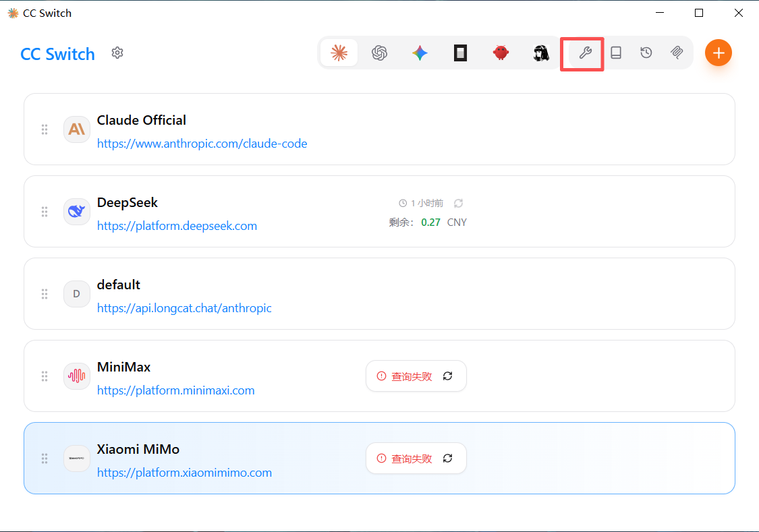Click the Claude Official Anthropic logo

pos(76,129)
